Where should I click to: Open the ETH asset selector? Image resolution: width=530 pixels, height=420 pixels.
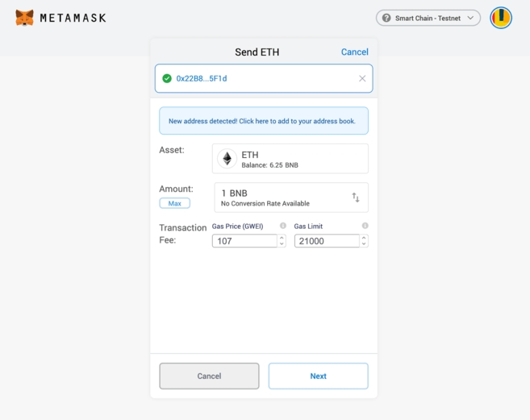point(290,159)
